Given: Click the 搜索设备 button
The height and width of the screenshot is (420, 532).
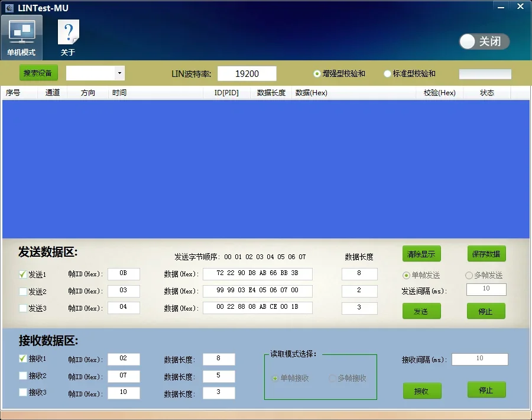Looking at the screenshot, I should [x=38, y=73].
